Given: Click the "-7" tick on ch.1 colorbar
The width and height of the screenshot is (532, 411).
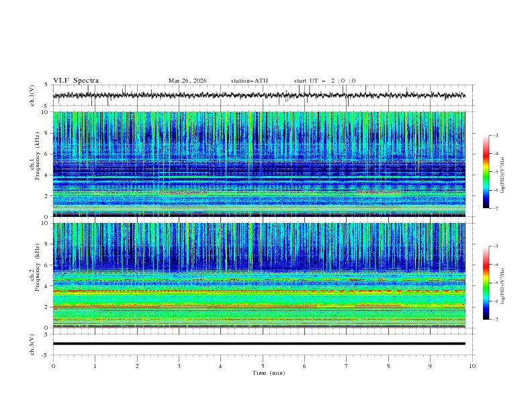Looking at the screenshot, I should click(x=496, y=208).
